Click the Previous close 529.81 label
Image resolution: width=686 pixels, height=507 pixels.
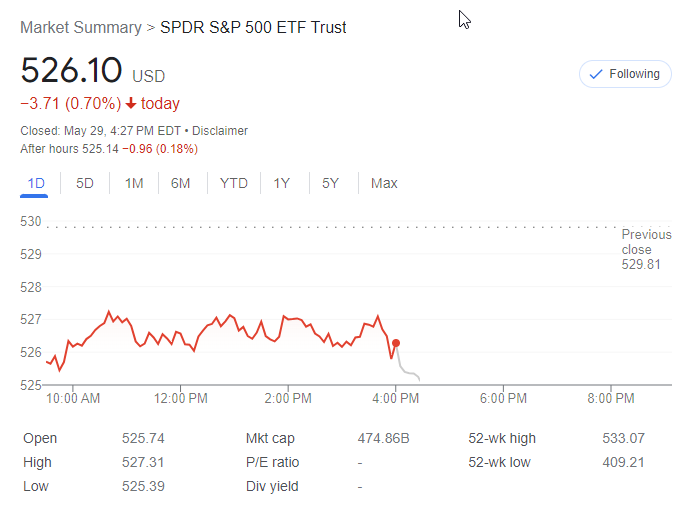(x=646, y=249)
